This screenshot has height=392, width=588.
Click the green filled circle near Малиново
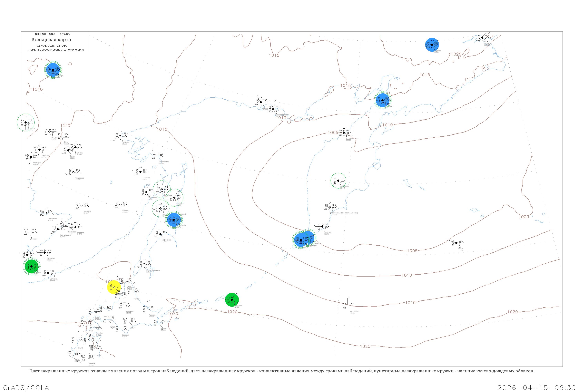pos(32,267)
